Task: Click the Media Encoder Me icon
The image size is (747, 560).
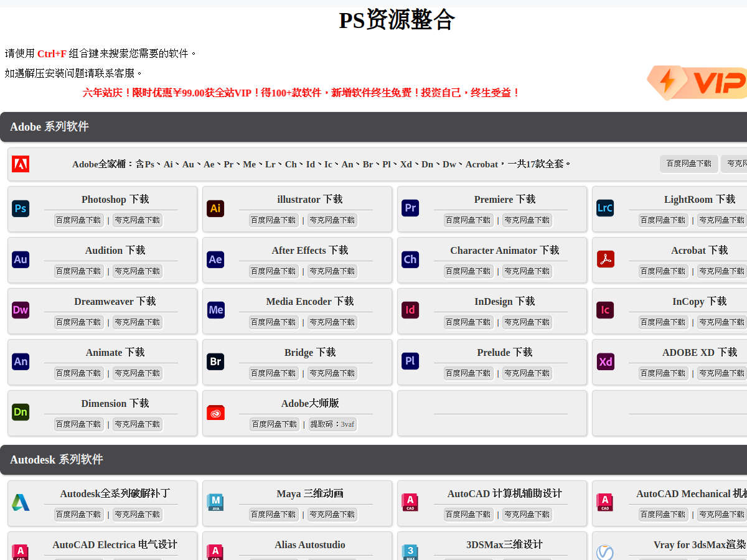Action: [215, 310]
